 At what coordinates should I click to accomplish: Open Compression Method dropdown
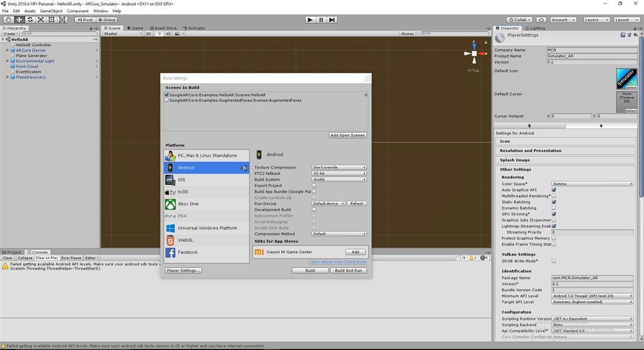[339, 234]
